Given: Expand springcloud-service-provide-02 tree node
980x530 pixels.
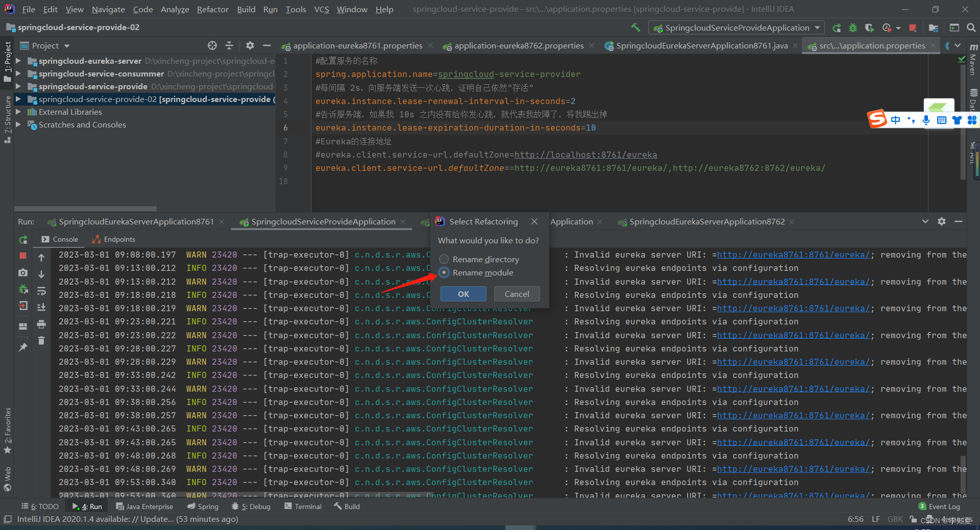Looking at the screenshot, I should [18, 99].
